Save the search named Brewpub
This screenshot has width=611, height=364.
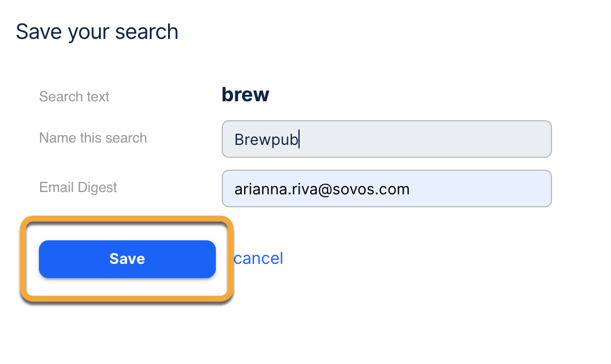127,259
